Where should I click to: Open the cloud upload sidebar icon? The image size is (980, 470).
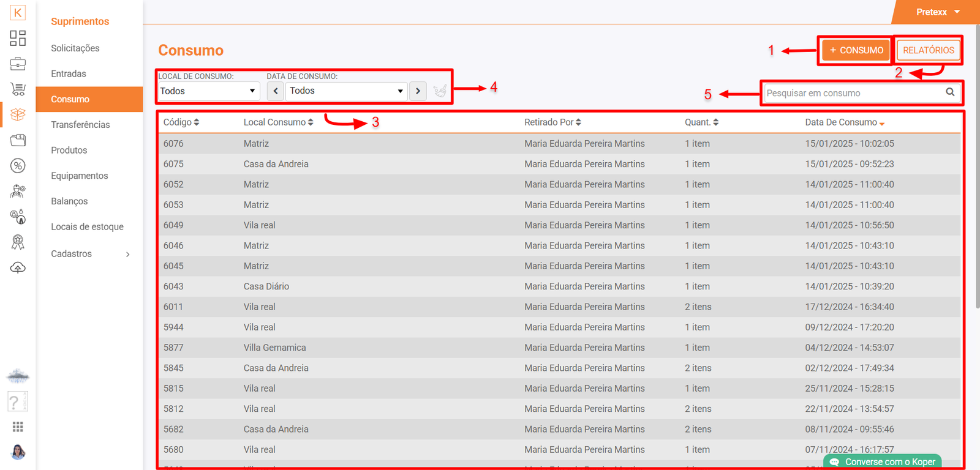[x=18, y=268]
